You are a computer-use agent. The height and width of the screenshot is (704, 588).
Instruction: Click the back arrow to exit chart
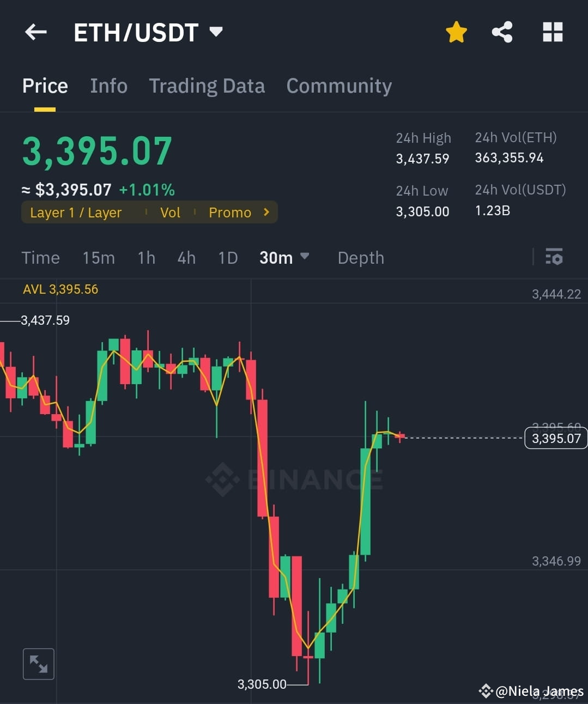pos(35,32)
